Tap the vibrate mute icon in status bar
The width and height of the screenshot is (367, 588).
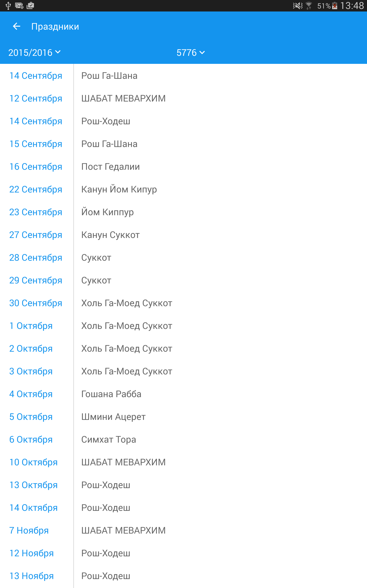pyautogui.click(x=297, y=6)
